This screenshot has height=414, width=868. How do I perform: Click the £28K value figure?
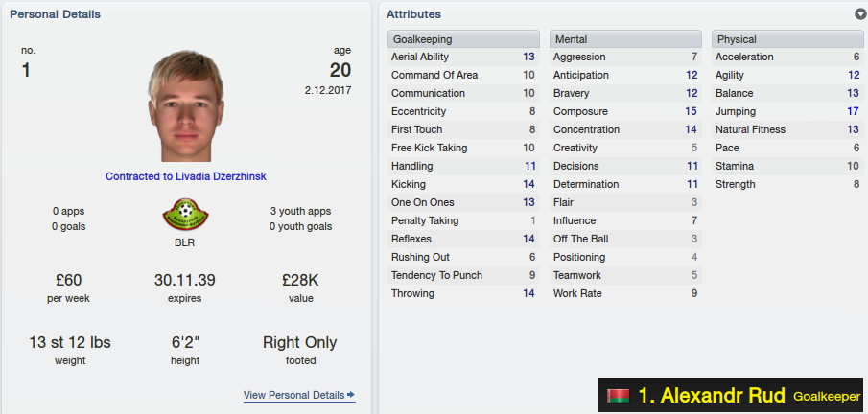(x=300, y=280)
